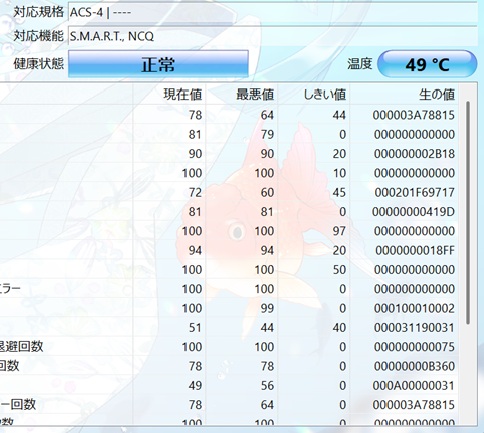Select raw value 00000000B360
This screenshot has width=484, height=433.
point(414,366)
